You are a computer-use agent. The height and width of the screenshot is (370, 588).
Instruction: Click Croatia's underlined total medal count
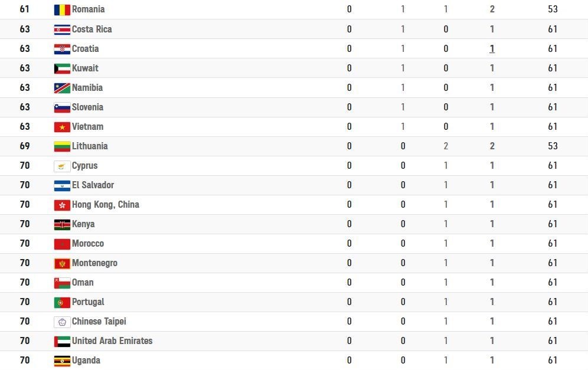click(x=492, y=49)
